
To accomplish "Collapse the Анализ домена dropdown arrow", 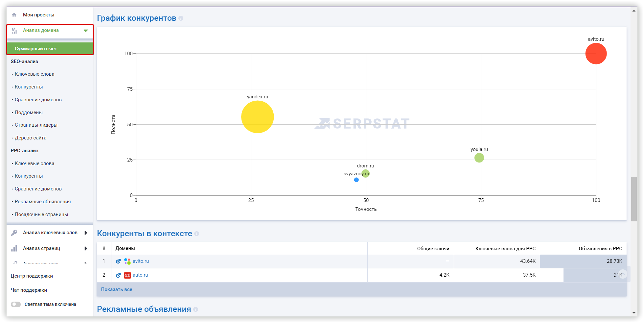I will 86,31.
